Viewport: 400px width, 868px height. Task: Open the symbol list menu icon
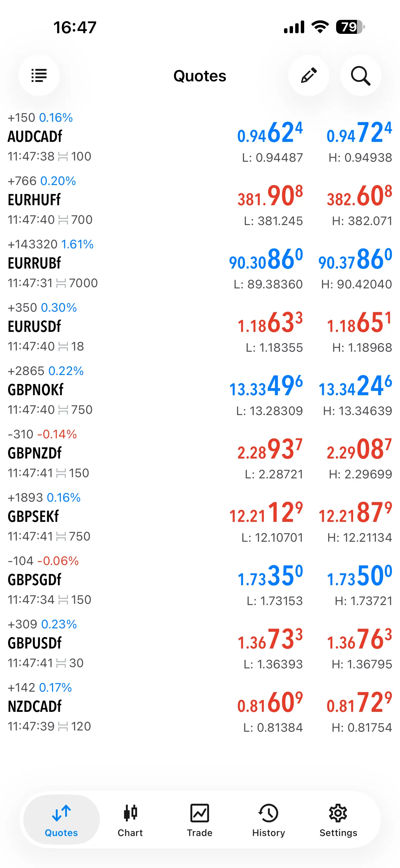click(x=39, y=75)
